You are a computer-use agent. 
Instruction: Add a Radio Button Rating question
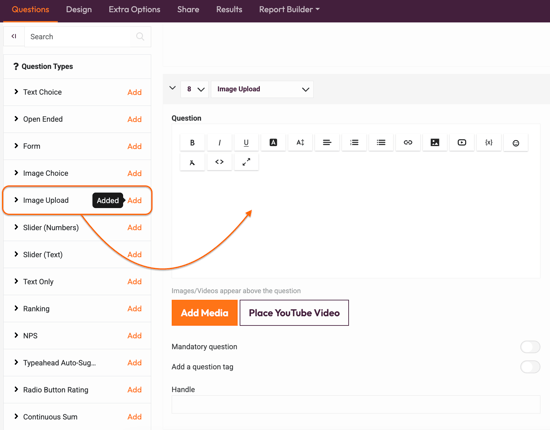coord(134,390)
